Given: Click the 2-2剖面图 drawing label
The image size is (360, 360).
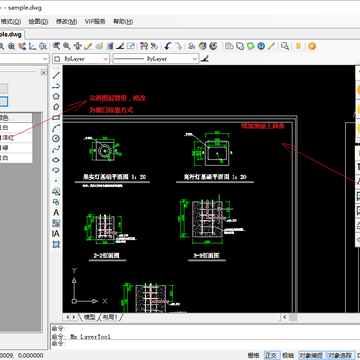Looking at the screenshot, I should [x=106, y=255].
